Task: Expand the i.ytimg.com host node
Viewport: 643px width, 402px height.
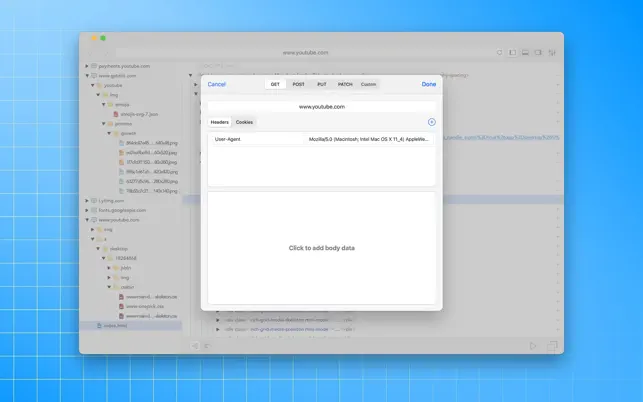Action: [87, 201]
